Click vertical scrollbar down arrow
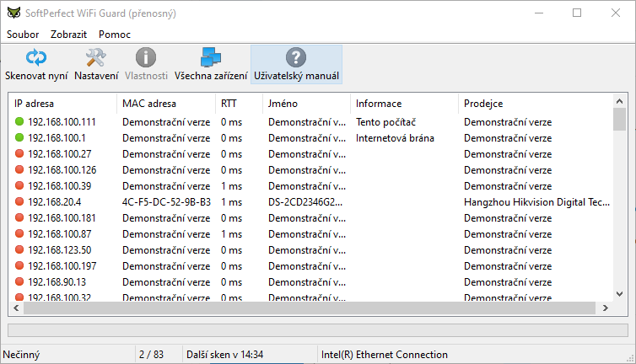The height and width of the screenshot is (364, 636). click(x=619, y=294)
